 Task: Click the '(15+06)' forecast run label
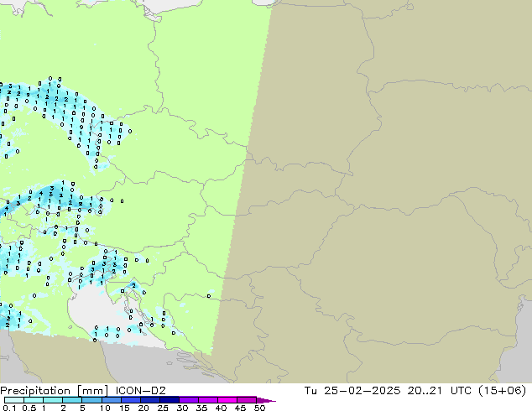tap(502, 391)
